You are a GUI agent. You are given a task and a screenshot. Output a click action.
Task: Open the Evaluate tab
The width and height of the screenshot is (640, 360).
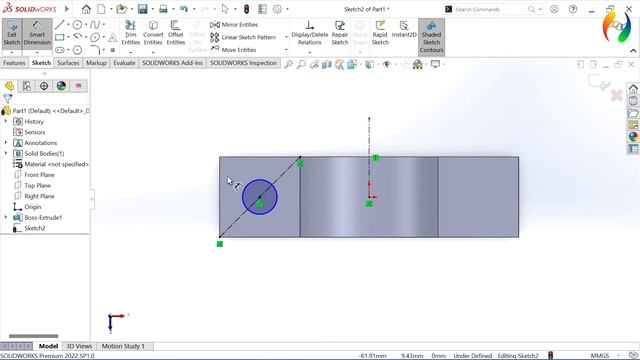[124, 63]
